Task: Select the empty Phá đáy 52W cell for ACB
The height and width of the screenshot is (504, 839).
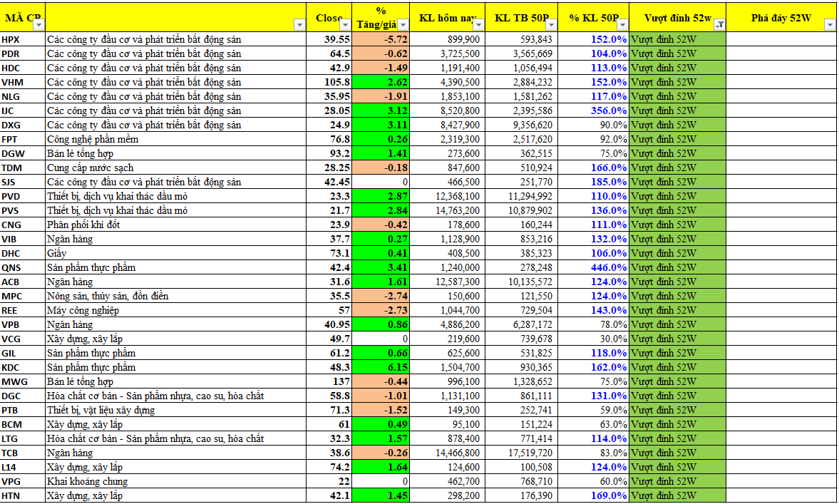Action: (x=781, y=282)
